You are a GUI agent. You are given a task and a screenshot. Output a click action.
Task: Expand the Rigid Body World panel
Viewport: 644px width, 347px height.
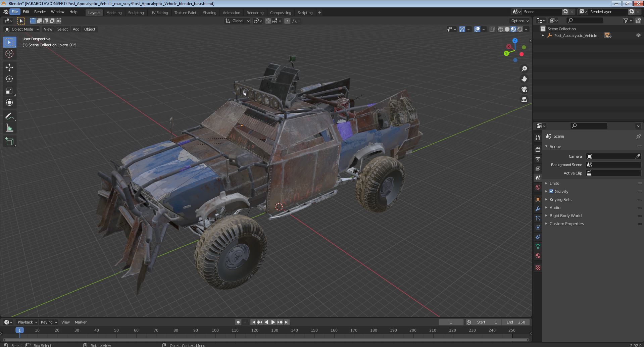tap(565, 215)
